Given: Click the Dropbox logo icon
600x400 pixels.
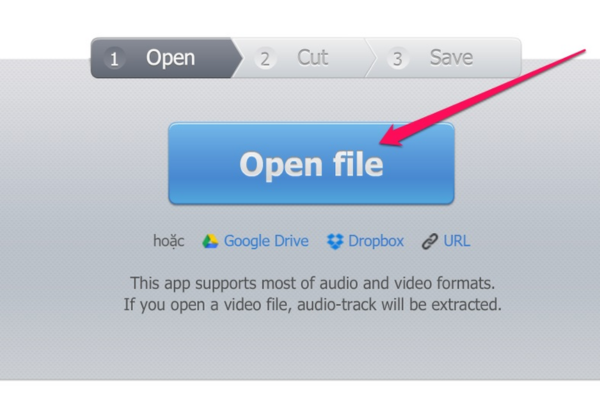Looking at the screenshot, I should 335,242.
